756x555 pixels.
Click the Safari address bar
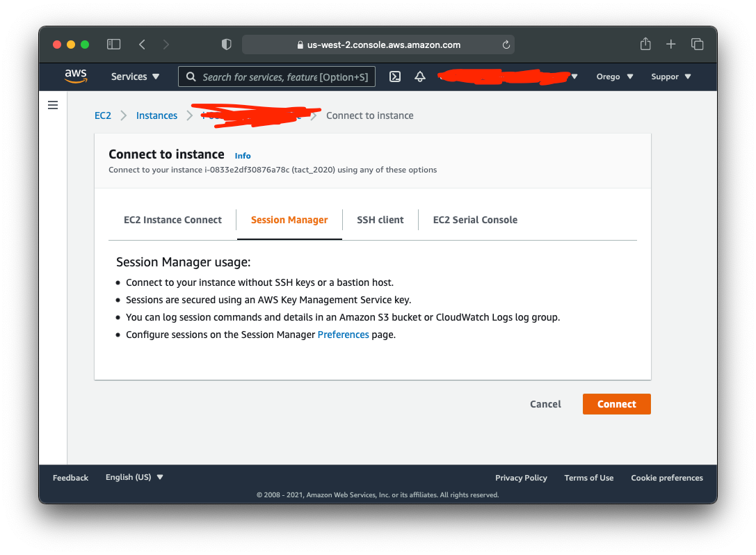tap(378, 45)
